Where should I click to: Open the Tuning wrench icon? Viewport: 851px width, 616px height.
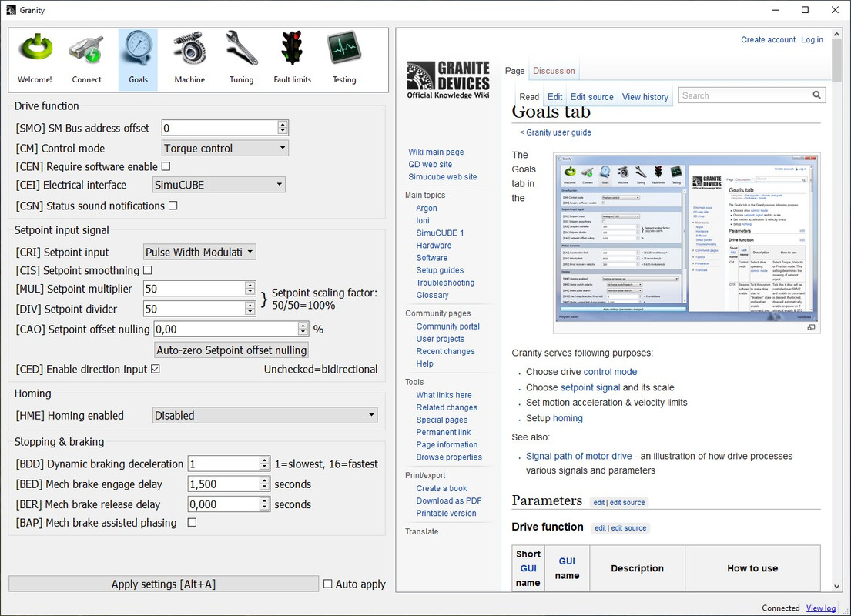[x=241, y=59]
